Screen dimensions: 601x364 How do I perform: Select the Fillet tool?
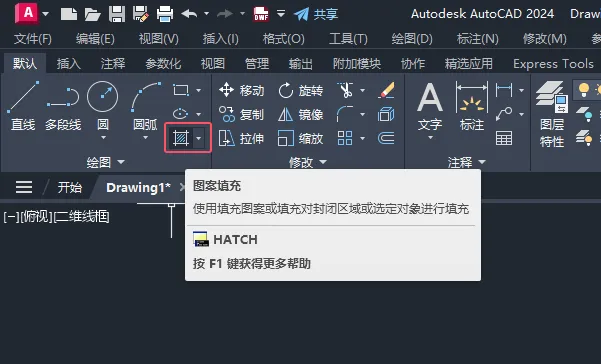(345, 114)
